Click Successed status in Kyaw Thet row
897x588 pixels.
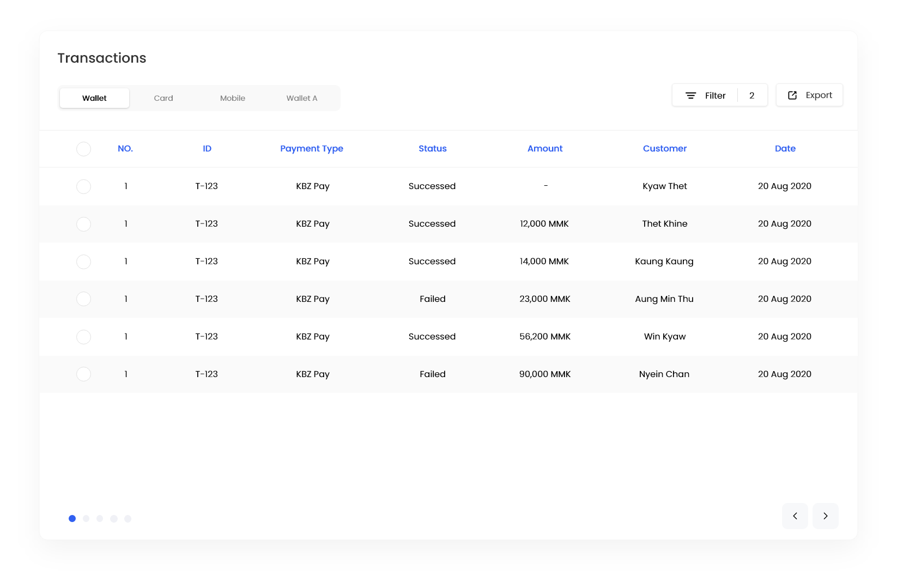pos(432,186)
